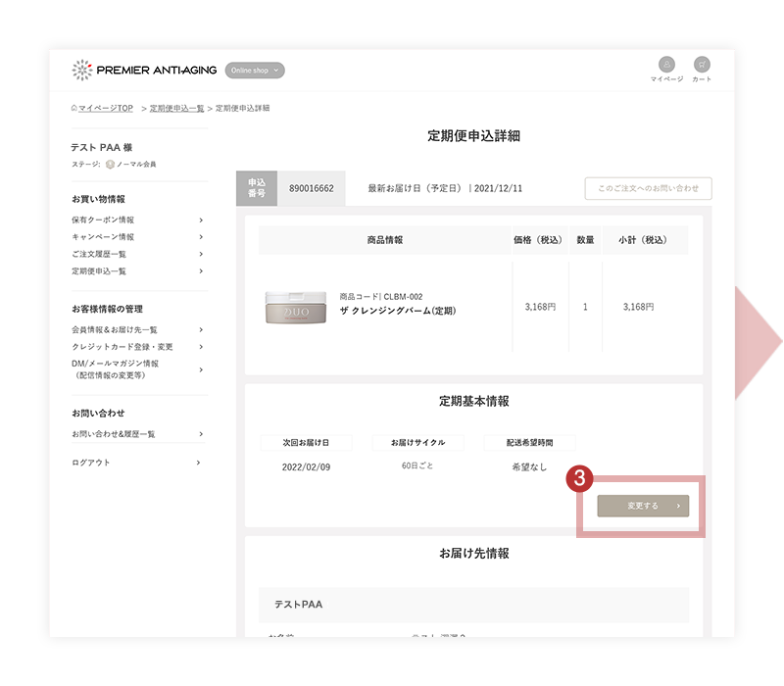Follow 定期便申込一覧 breadcrumb link

176,108
